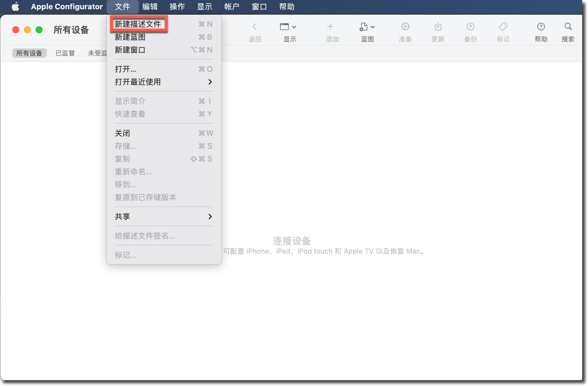Viewport: 588px width, 386px height.
Task: Choose Open... (打开...) in File menu
Action: pos(126,69)
